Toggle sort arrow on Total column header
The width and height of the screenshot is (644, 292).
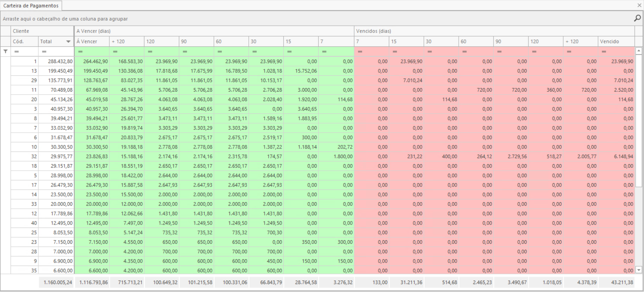tap(68, 42)
